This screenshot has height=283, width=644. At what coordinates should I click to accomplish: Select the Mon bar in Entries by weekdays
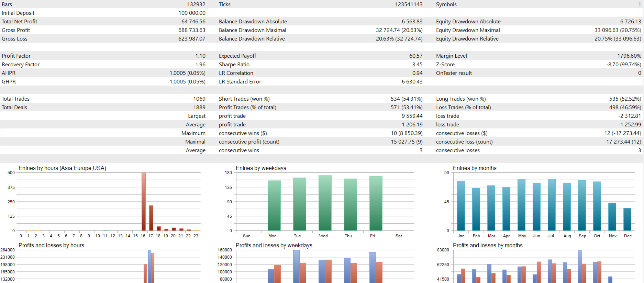click(274, 205)
